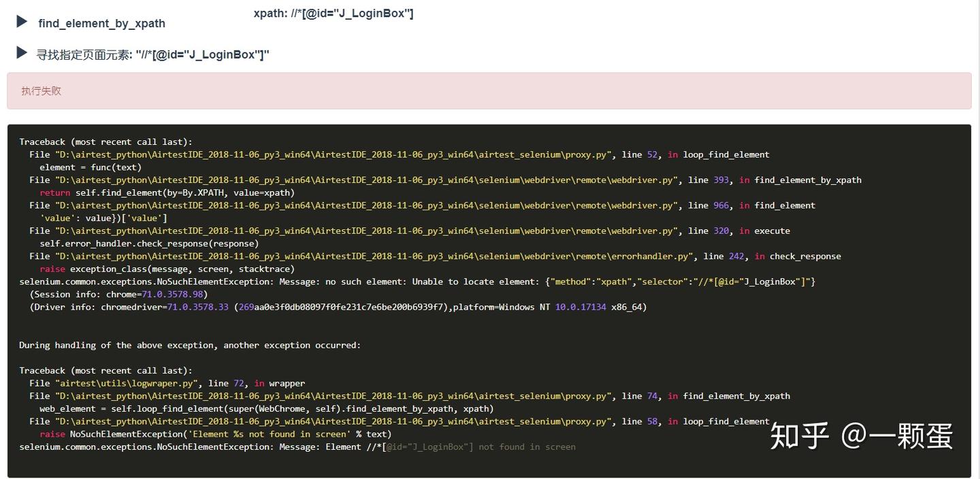Click the xpath //*[@id="J_LoginBox"] header text

[332, 12]
